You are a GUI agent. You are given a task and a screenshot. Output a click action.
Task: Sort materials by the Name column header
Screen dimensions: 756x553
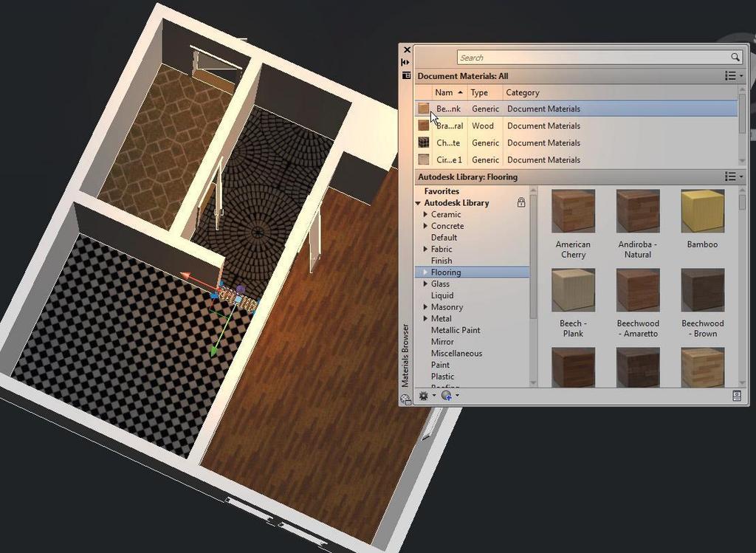[x=449, y=92]
